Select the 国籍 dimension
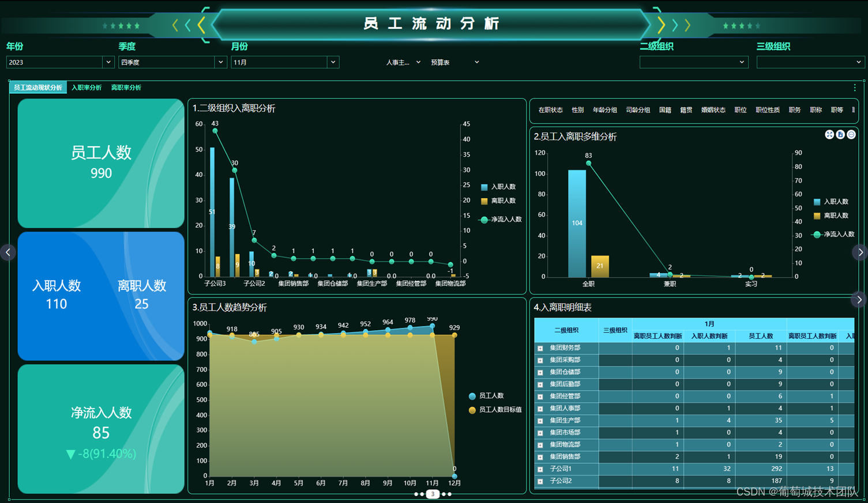 click(x=665, y=110)
